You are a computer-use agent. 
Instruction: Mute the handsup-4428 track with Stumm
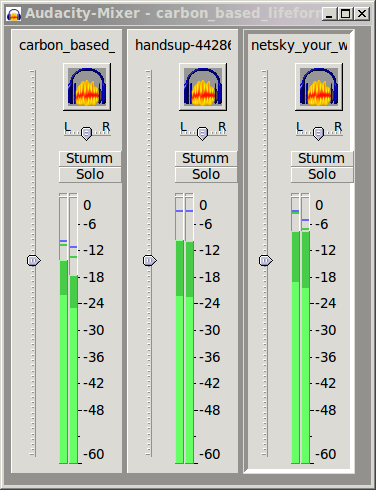tap(206, 158)
